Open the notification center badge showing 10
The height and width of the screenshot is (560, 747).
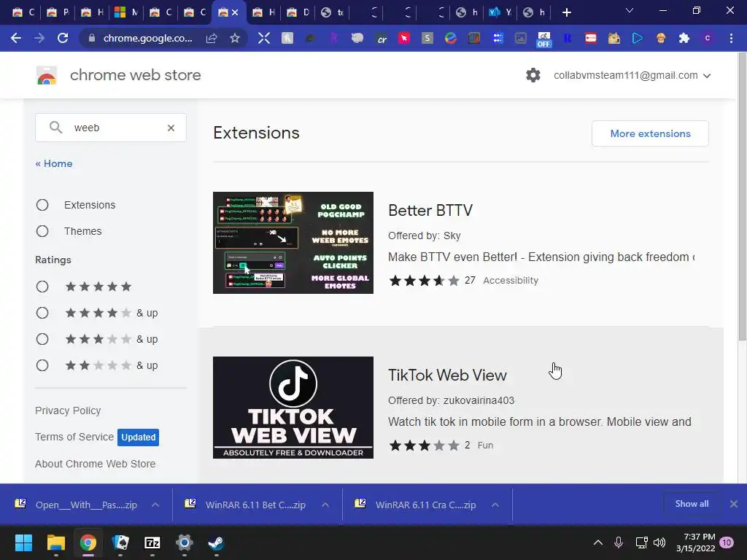(727, 542)
